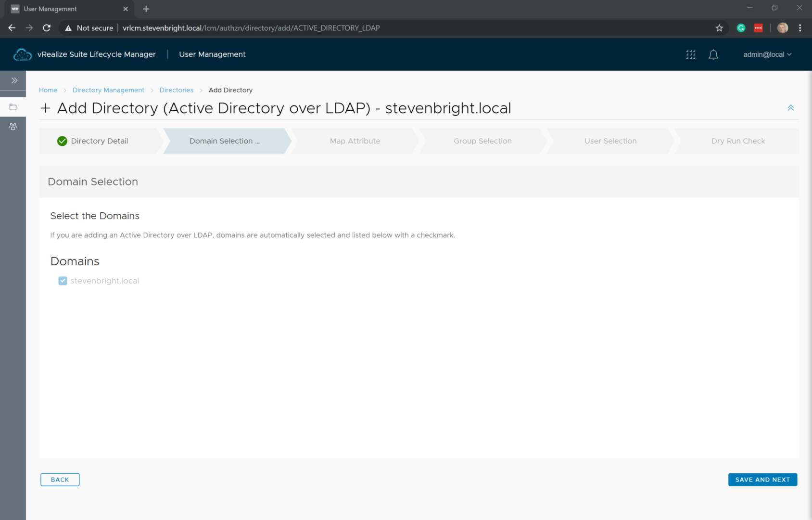The image size is (812, 520).
Task: Click Save and Next button
Action: pyautogui.click(x=762, y=480)
